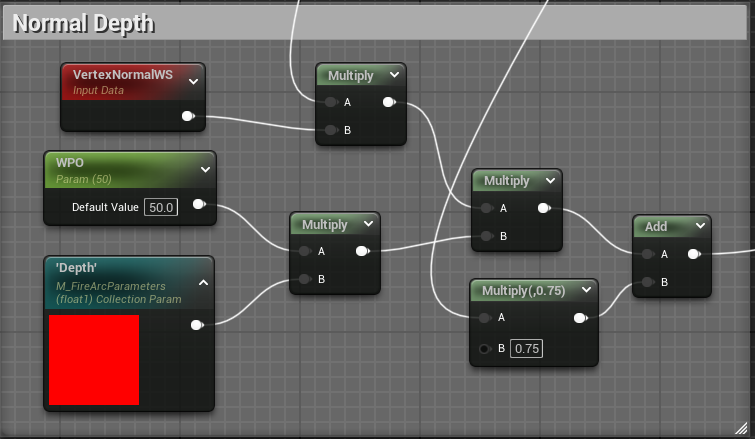Open the Multiply(,0.75) node chevron
The image size is (755, 439).
(586, 291)
